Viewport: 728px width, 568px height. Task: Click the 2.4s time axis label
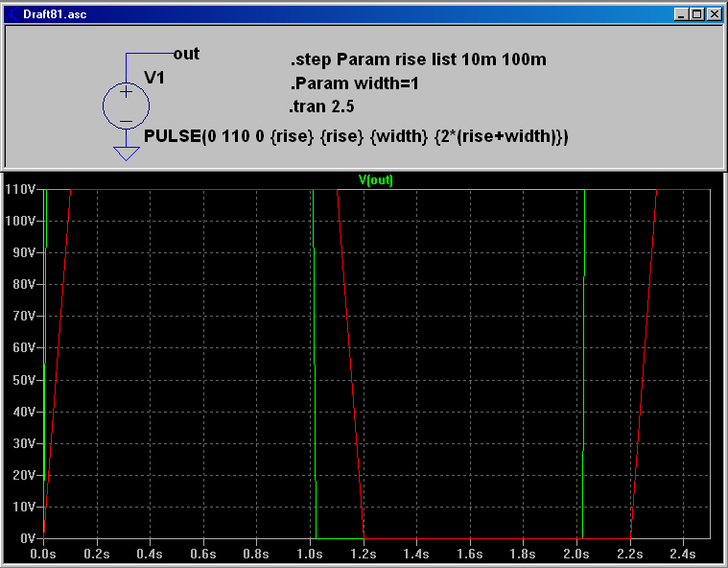pyautogui.click(x=683, y=554)
